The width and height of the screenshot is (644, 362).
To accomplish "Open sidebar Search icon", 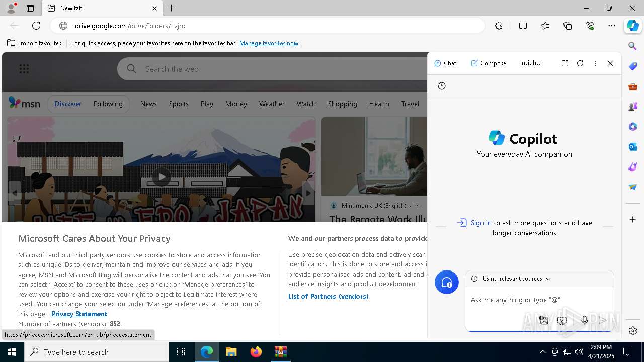I will point(633,46).
